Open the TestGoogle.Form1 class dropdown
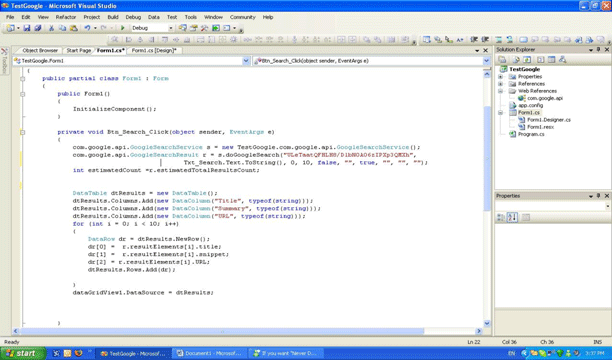The height and width of the screenshot is (360, 612). [x=246, y=61]
